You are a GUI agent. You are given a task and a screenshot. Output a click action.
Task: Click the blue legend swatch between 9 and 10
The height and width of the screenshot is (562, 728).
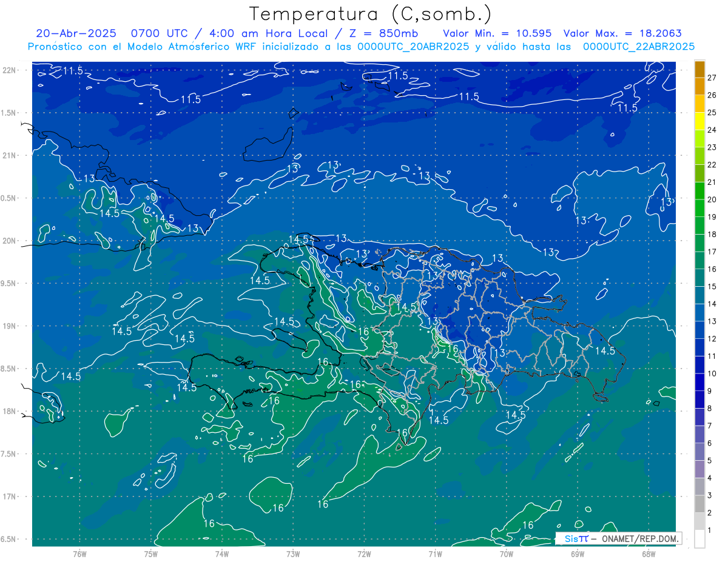pos(699,383)
